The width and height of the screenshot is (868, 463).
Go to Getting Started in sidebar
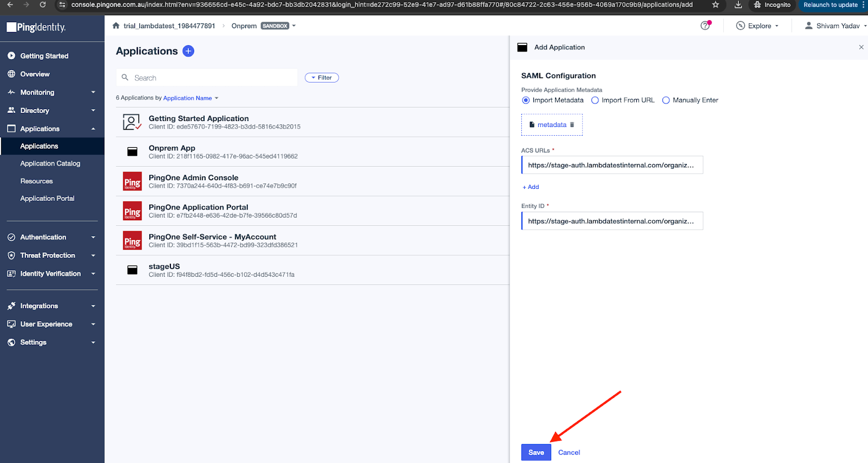pos(44,56)
